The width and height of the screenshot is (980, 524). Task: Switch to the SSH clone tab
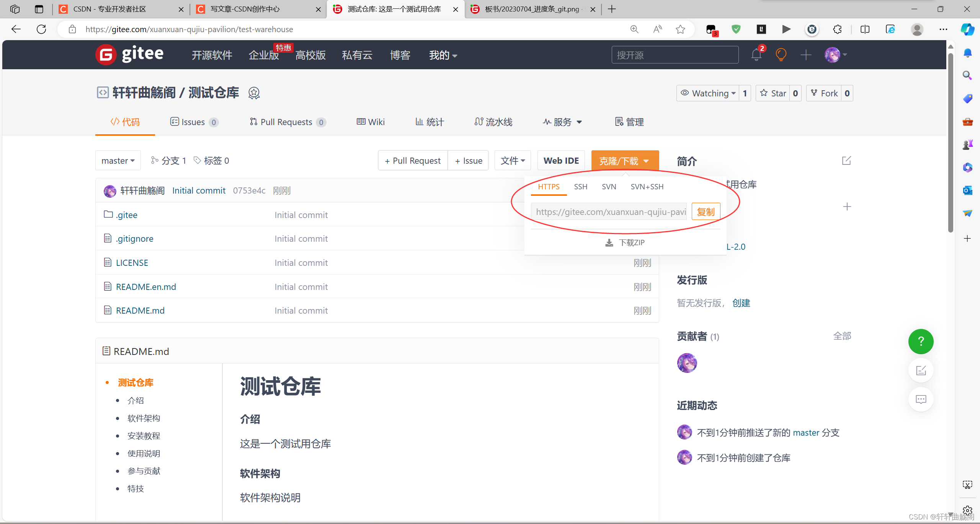[x=580, y=187]
